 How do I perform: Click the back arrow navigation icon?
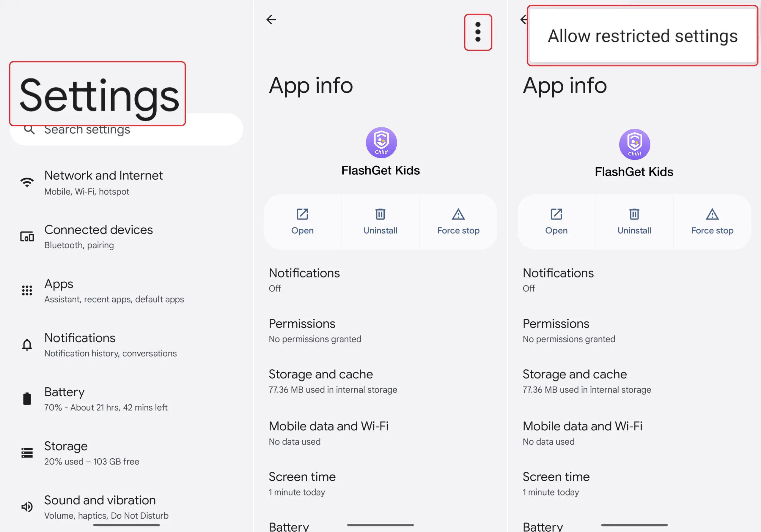(x=272, y=19)
